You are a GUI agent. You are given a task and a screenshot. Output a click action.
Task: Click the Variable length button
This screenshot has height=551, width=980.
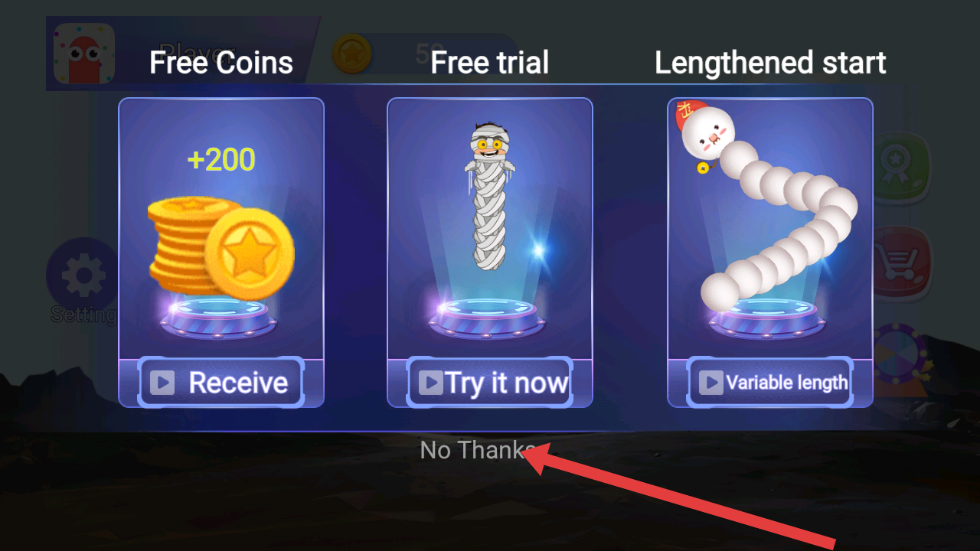pos(770,382)
